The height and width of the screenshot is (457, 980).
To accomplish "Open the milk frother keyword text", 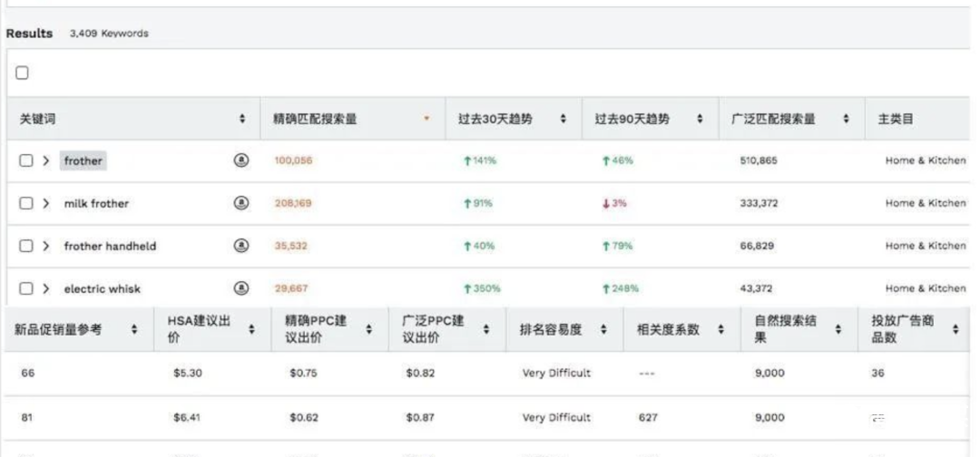I will tap(96, 203).
